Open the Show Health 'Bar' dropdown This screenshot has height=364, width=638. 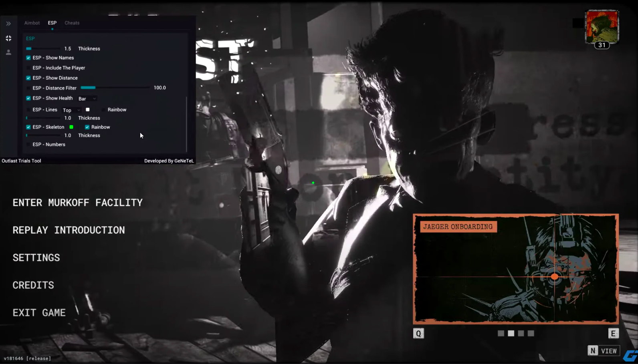pyautogui.click(x=87, y=99)
